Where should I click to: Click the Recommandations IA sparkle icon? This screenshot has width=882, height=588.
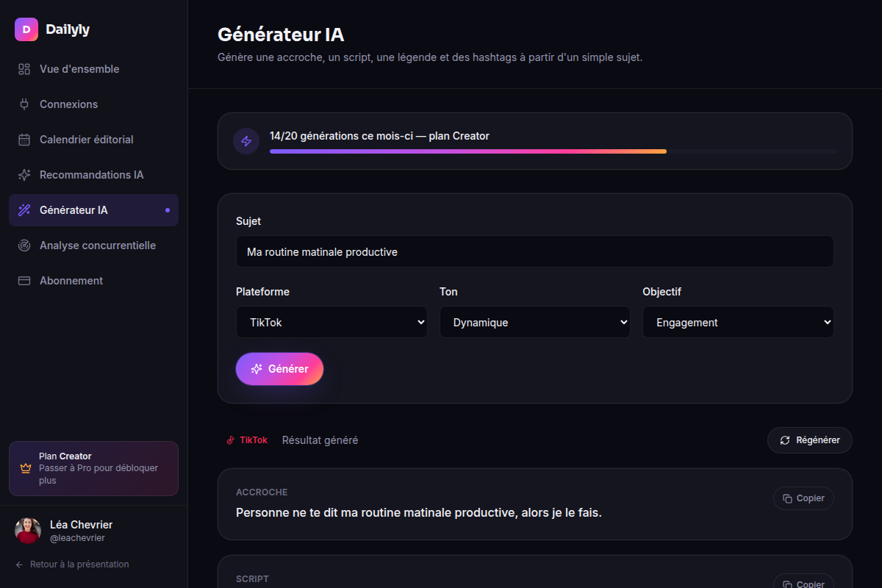pyautogui.click(x=24, y=175)
